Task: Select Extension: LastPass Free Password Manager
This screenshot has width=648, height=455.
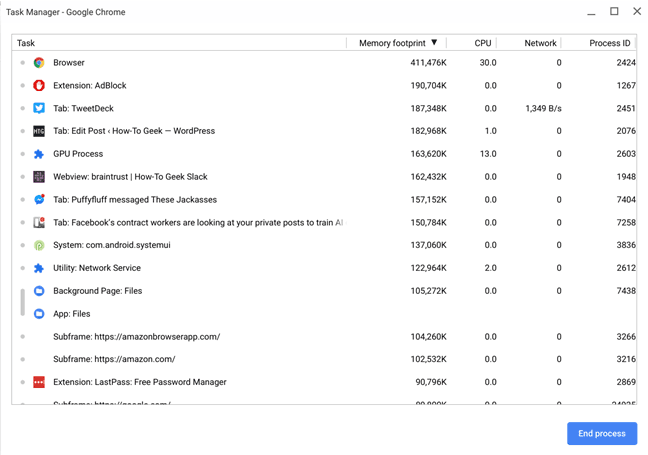Action: [x=140, y=382]
